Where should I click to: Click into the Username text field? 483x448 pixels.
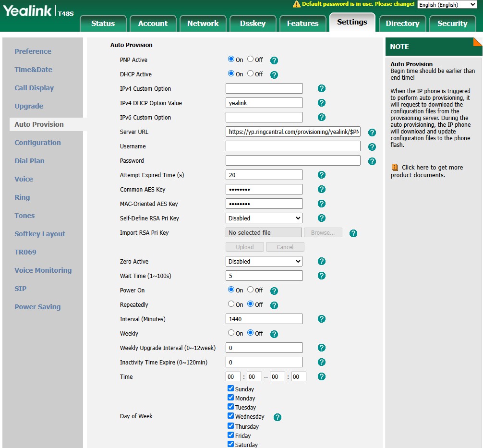[293, 146]
